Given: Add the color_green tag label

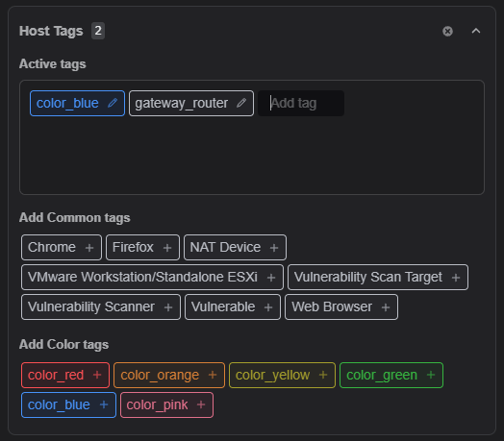Looking at the screenshot, I should 382,375.
